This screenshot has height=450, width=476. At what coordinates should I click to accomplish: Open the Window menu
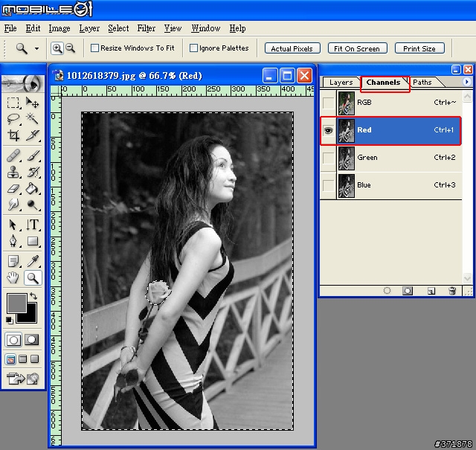(205, 28)
